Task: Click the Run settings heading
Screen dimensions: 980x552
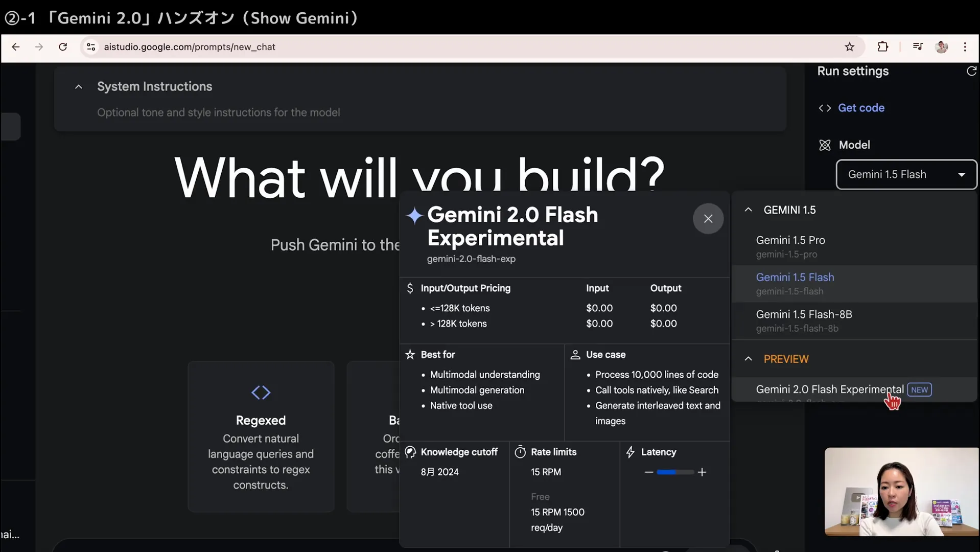Action: click(x=853, y=71)
